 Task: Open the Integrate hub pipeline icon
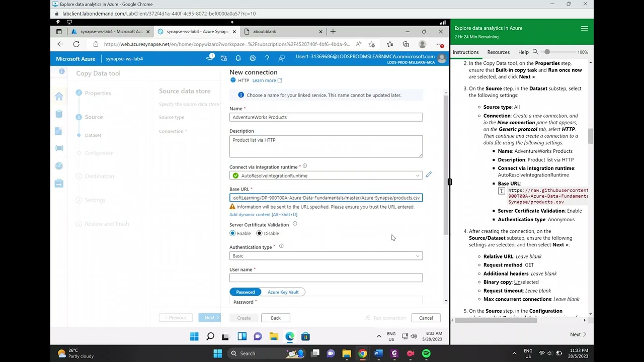coord(59,148)
